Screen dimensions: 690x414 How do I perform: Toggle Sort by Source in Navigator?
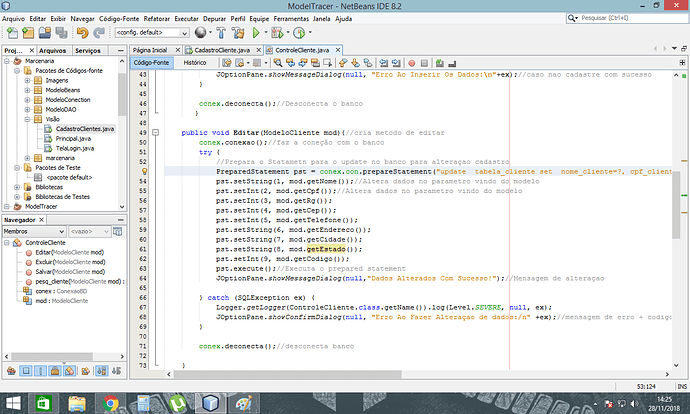(x=116, y=371)
